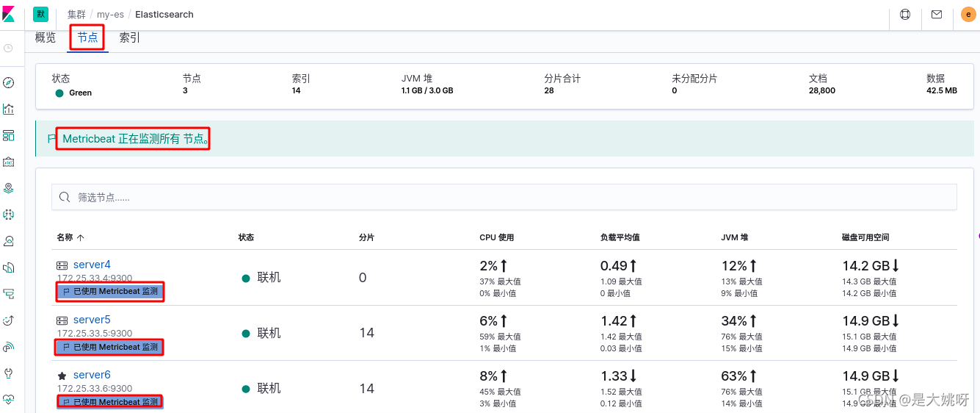Sort the nodes by the 名称 column
The height and width of the screenshot is (413, 980).
click(x=70, y=237)
